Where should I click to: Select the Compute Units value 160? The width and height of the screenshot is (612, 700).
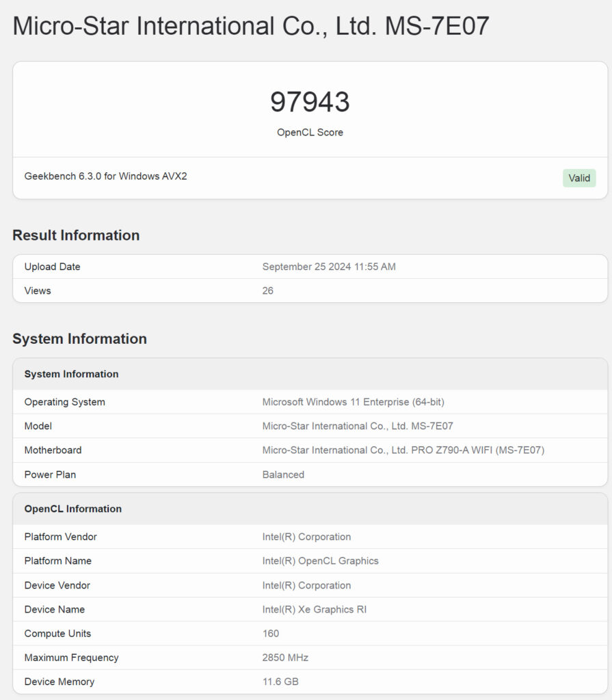point(271,634)
